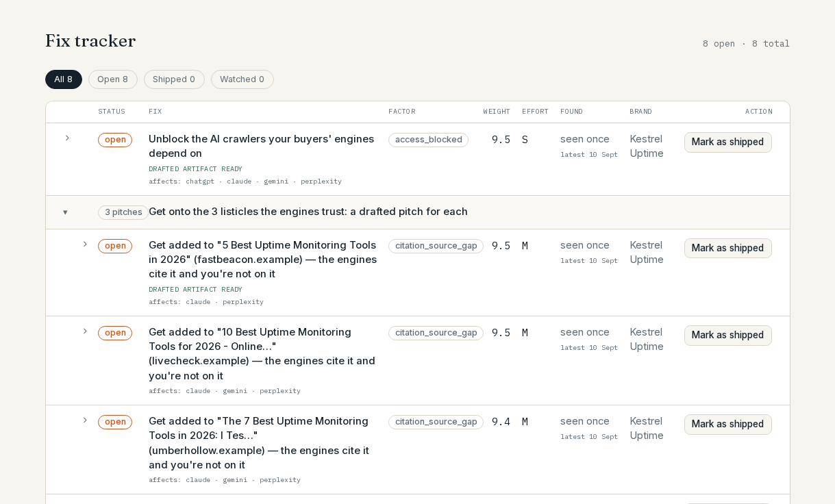This screenshot has height=504, width=835.
Task: Switch to the Shipped 0 tab
Action: [x=174, y=79]
